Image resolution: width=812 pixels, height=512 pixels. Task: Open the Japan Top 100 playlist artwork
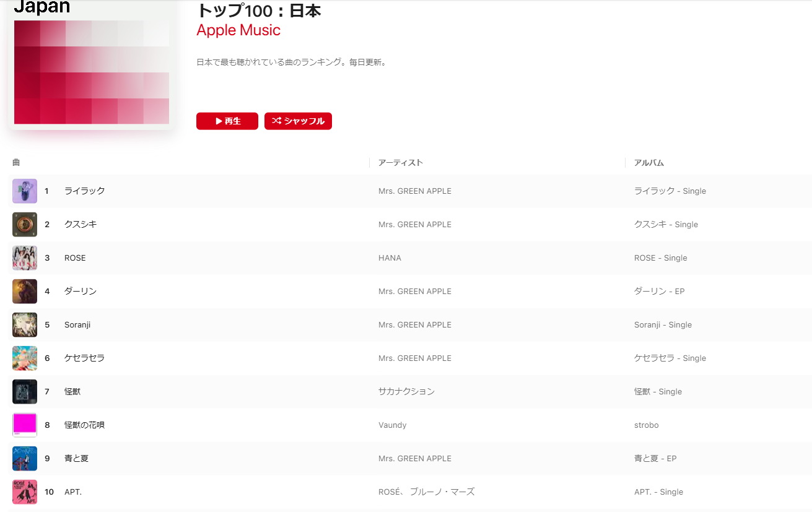(92, 65)
